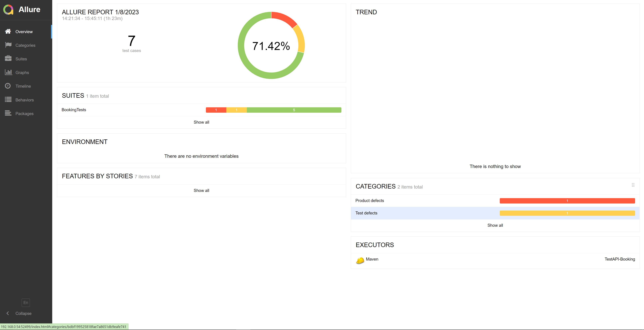This screenshot has width=644, height=330.
Task: Open the BookingTests suite row
Action: pos(74,110)
